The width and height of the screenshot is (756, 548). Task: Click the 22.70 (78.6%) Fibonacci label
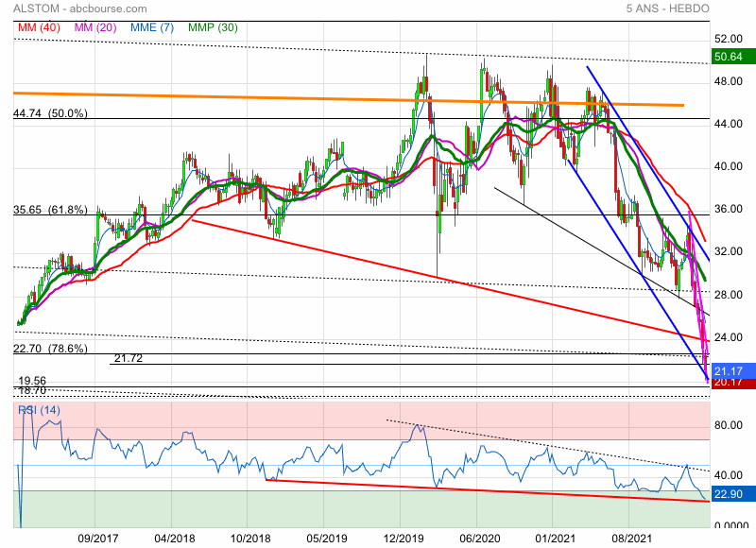(51, 348)
